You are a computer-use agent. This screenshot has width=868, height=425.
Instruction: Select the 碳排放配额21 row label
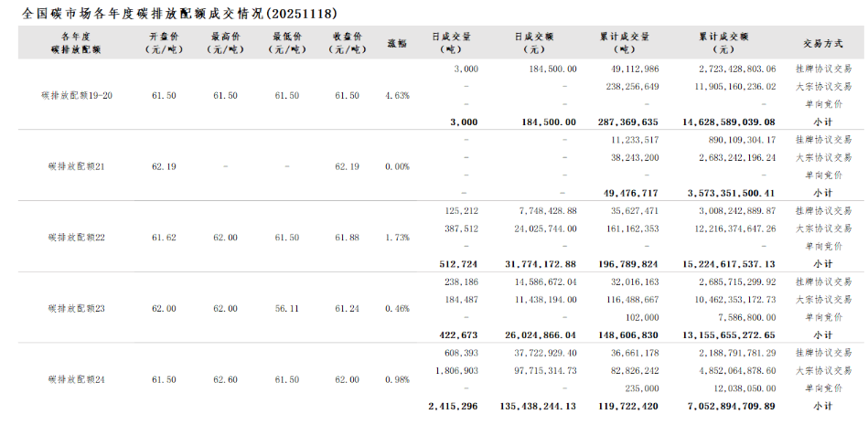(x=78, y=166)
